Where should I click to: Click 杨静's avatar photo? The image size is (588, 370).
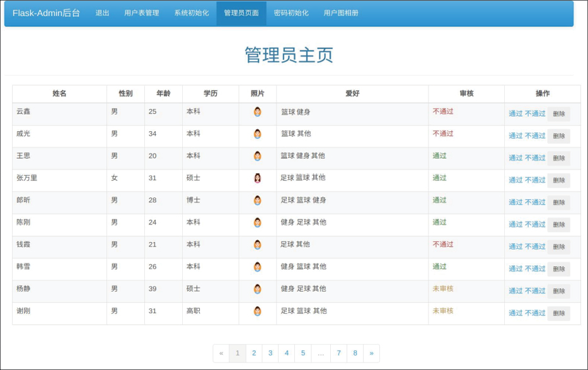pos(257,289)
